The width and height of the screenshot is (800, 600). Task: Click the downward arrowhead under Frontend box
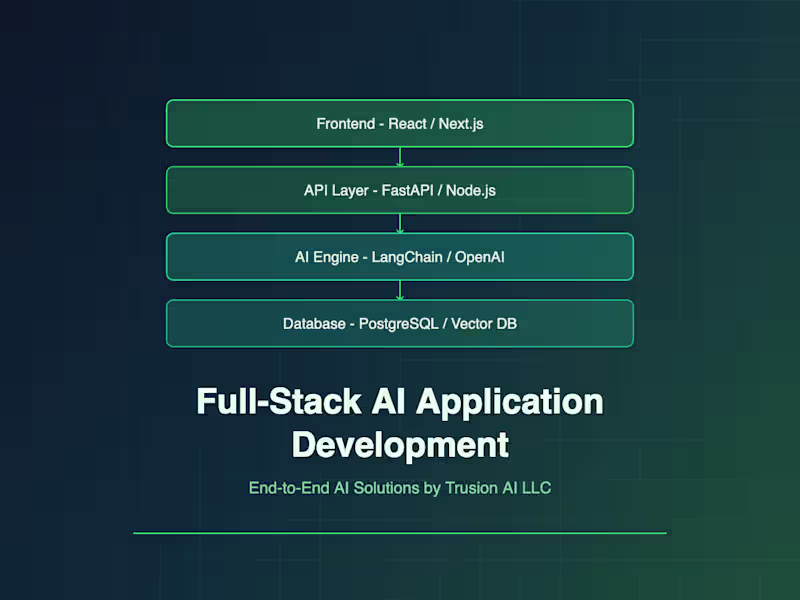tap(400, 162)
